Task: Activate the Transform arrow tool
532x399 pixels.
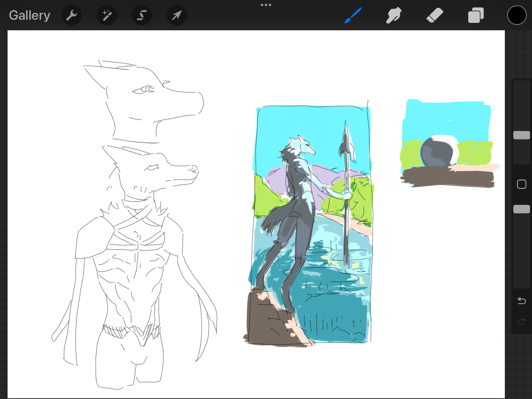Action: pyautogui.click(x=177, y=15)
